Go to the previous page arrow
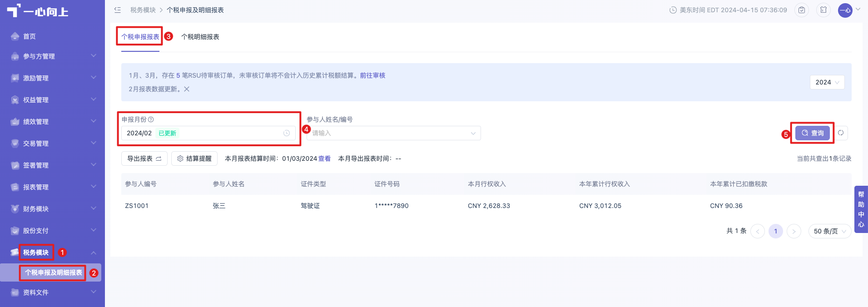The image size is (868, 307). pos(758,231)
